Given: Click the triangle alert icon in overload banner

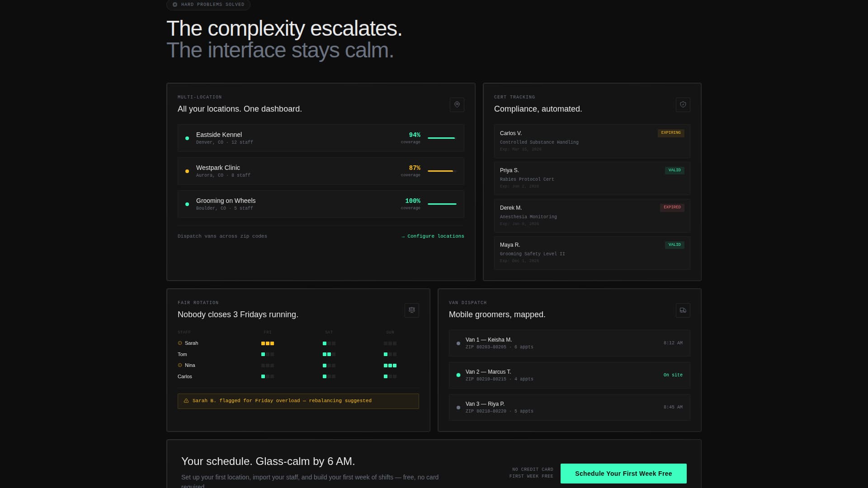Looking at the screenshot, I should 186,401.
